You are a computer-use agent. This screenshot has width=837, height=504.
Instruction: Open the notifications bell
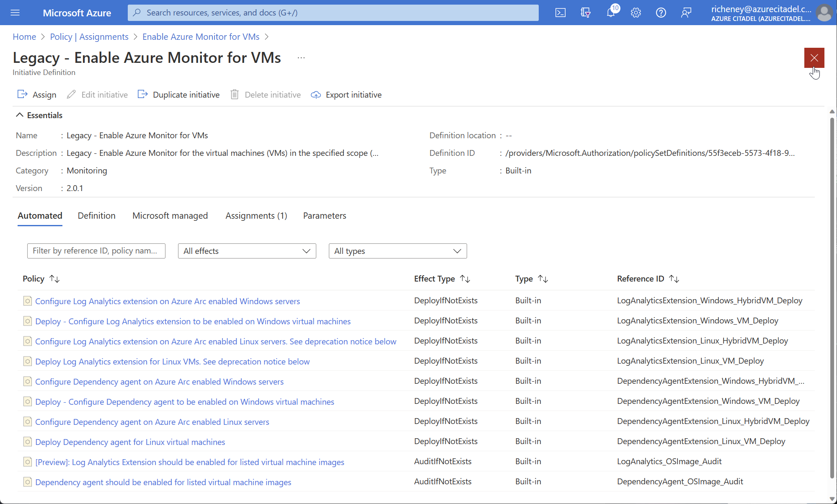pyautogui.click(x=611, y=13)
